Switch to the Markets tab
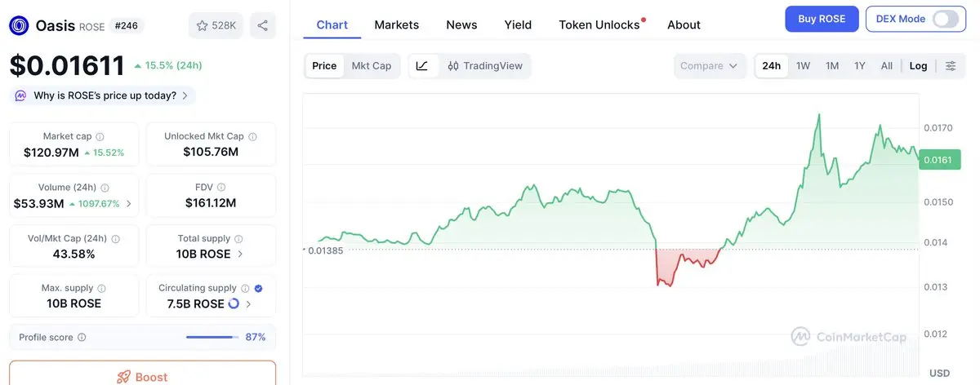Image resolution: width=980 pixels, height=385 pixels. tap(396, 24)
